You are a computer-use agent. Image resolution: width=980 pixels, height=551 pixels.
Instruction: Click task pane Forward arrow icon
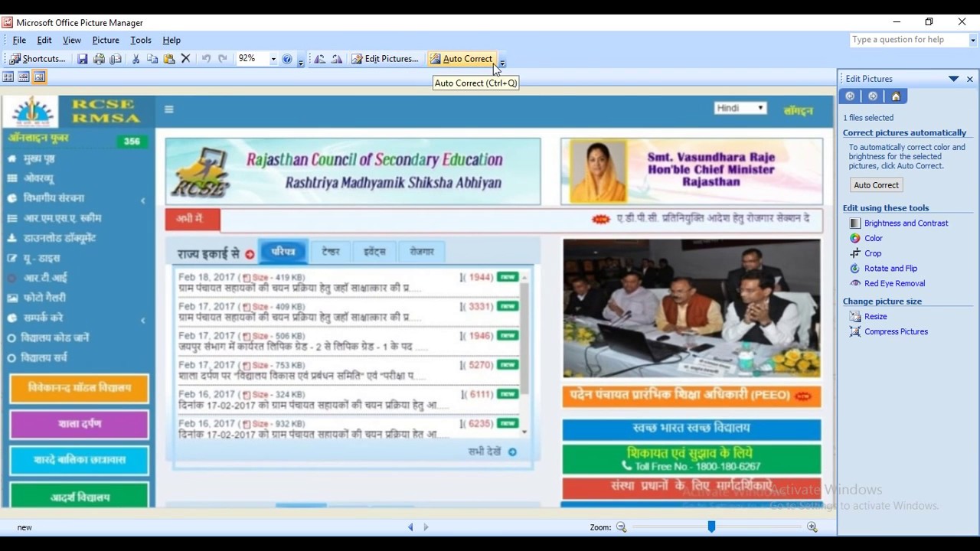pyautogui.click(x=873, y=96)
